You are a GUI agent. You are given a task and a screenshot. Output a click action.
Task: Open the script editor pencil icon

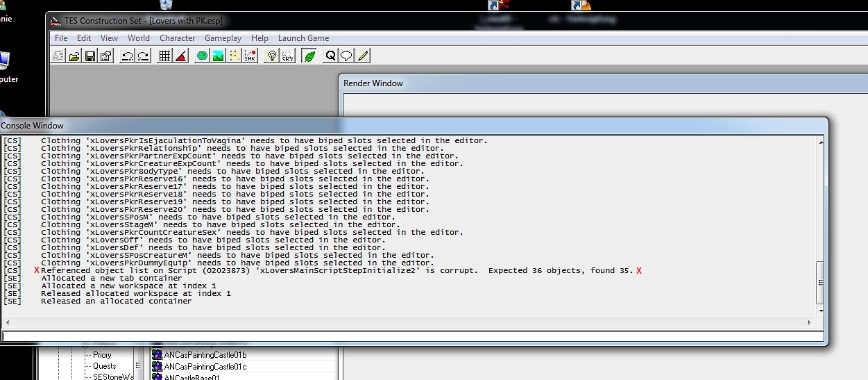[x=362, y=56]
